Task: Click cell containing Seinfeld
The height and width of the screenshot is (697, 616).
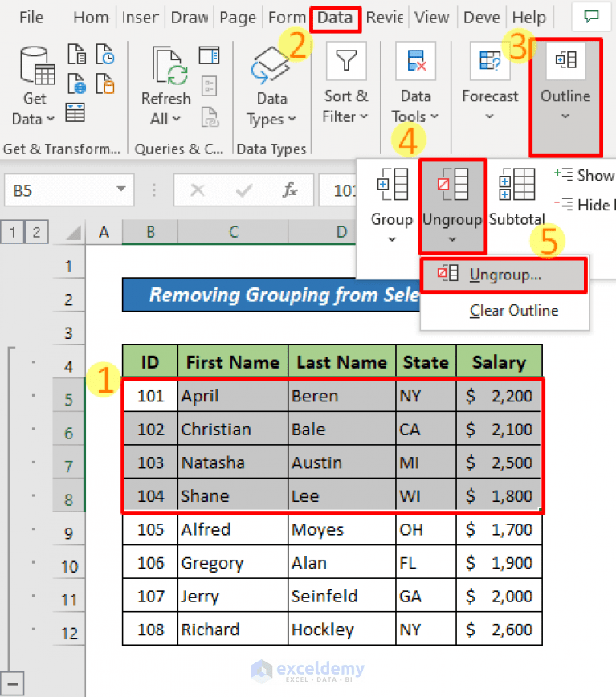Action: (x=342, y=596)
